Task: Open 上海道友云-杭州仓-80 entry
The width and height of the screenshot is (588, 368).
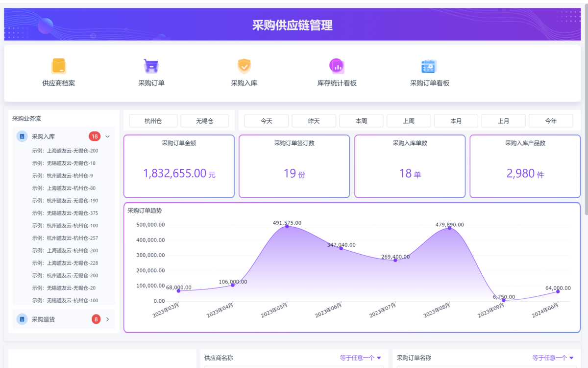Action: point(64,188)
